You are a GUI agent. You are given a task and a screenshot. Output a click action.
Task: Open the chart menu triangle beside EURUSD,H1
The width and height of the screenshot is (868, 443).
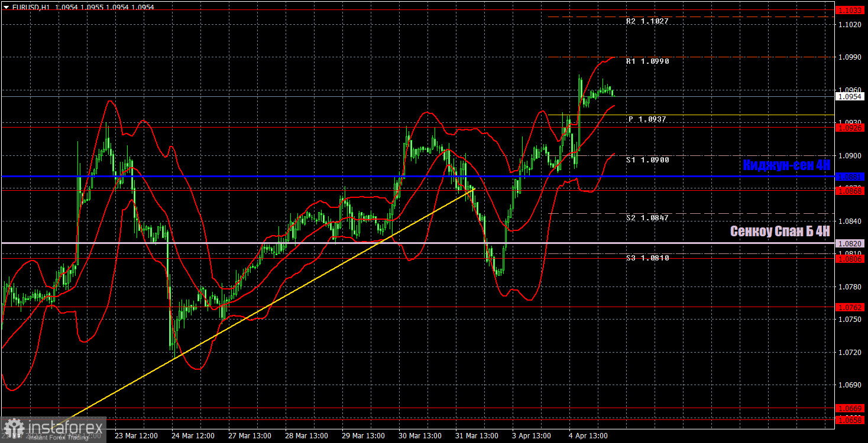click(6, 7)
